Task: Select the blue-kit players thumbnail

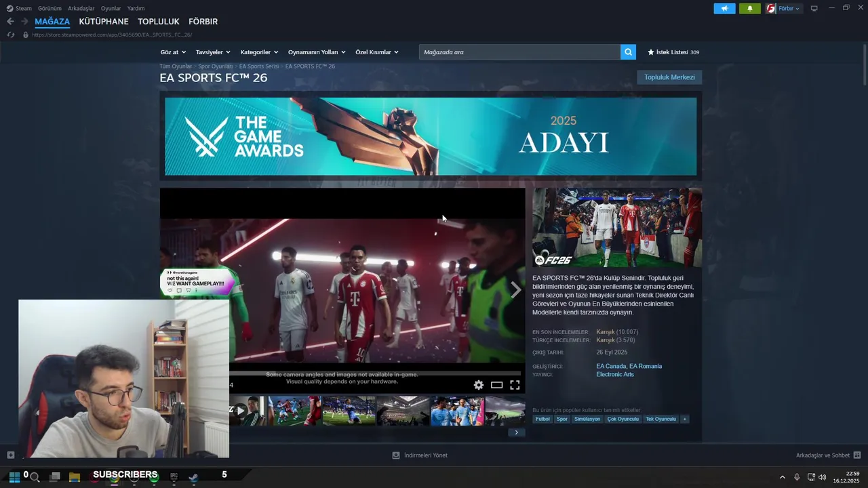Action: tap(457, 411)
